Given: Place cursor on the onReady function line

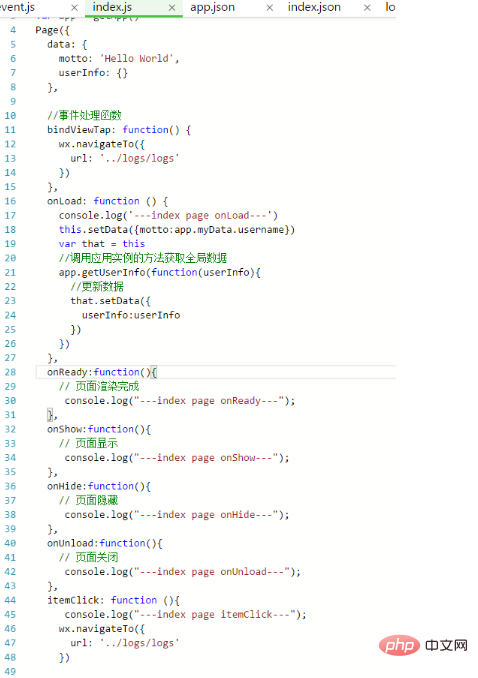Looking at the screenshot, I should [102, 372].
